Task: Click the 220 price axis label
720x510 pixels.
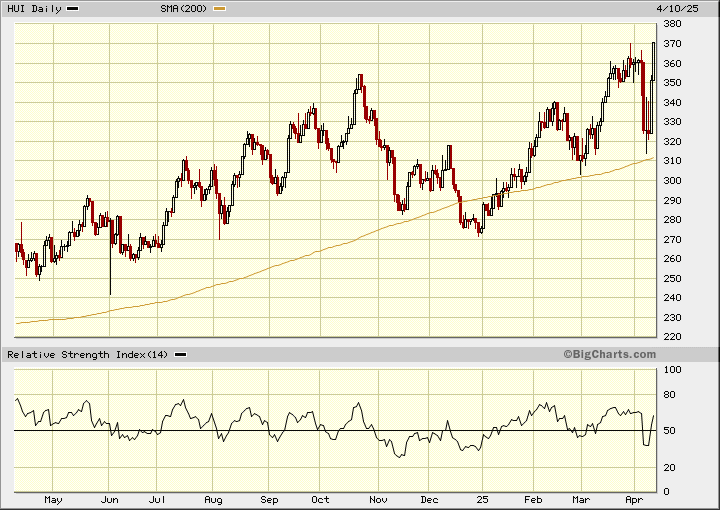Action: click(x=672, y=336)
